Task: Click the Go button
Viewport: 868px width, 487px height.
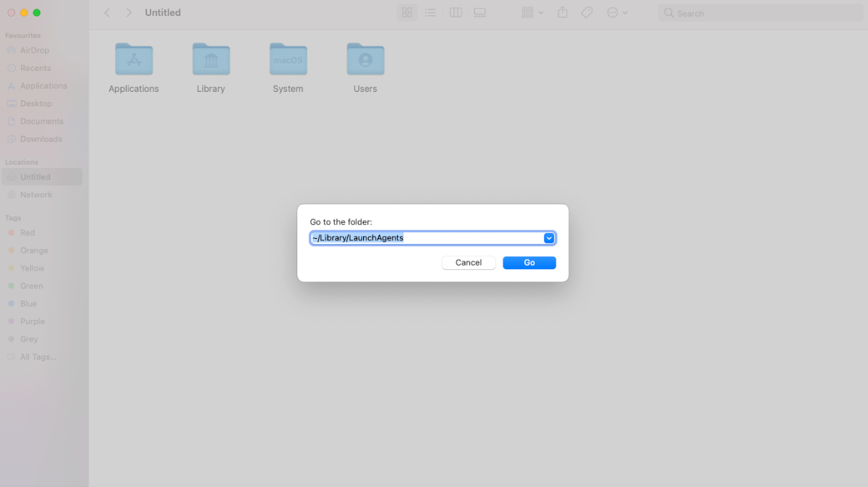Action: (x=529, y=262)
